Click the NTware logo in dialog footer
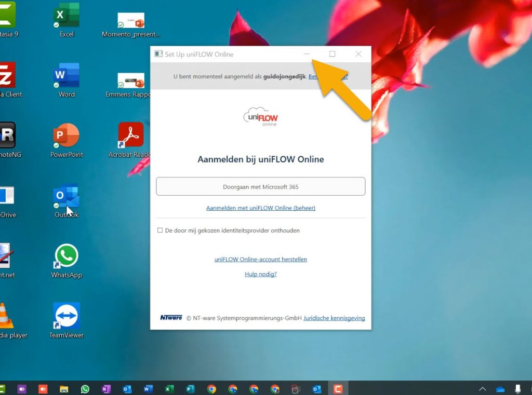The image size is (532, 395). point(171,318)
